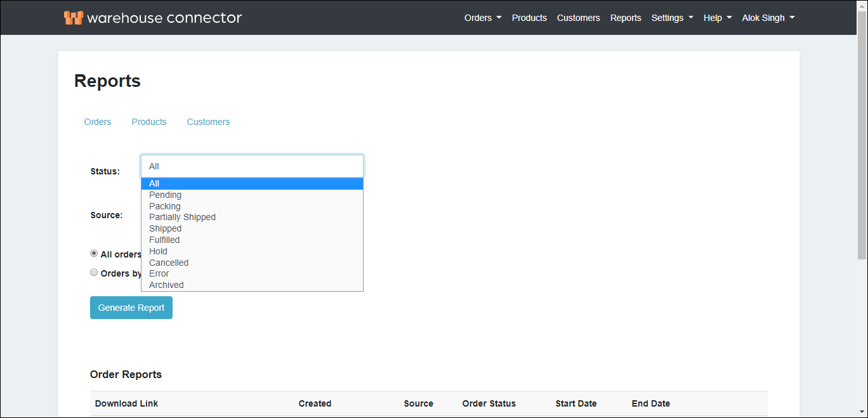
Task: Click the Generate Report button
Action: [x=131, y=307]
